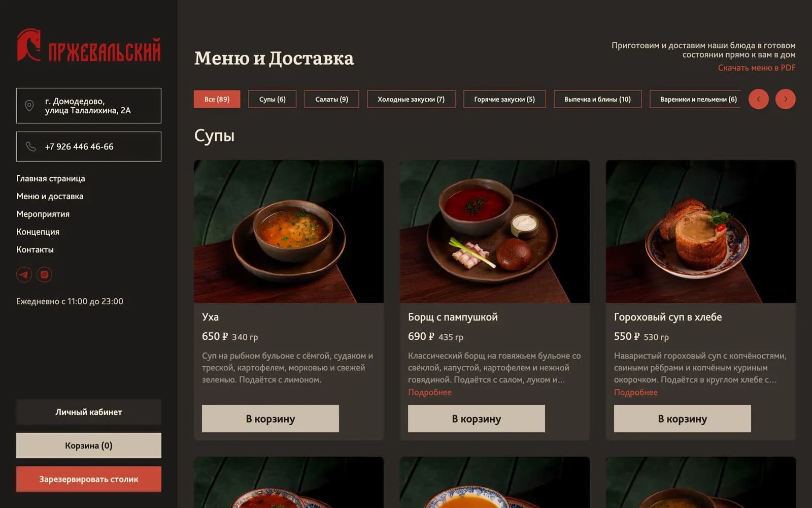812x508 pixels.
Task: Open the Мероприятия page
Action: [43, 214]
